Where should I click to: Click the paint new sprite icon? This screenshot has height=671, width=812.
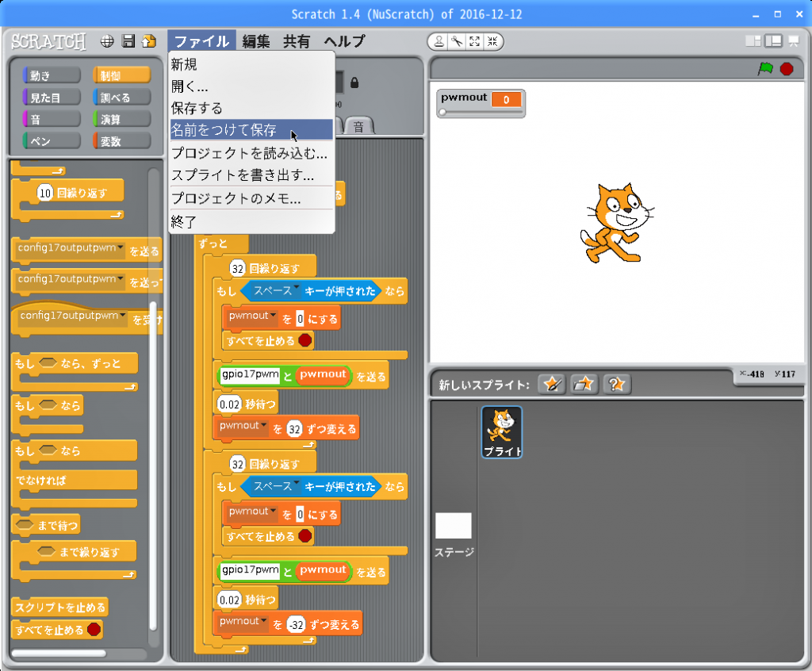[x=552, y=385]
